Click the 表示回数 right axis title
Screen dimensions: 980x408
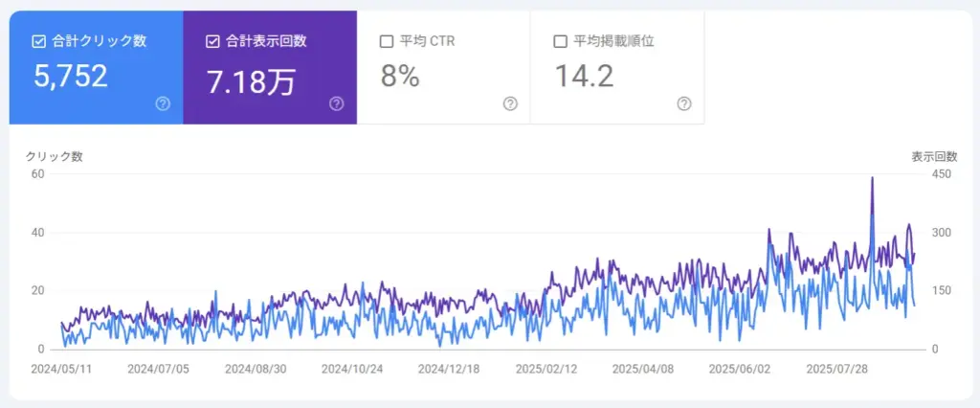[x=933, y=156]
